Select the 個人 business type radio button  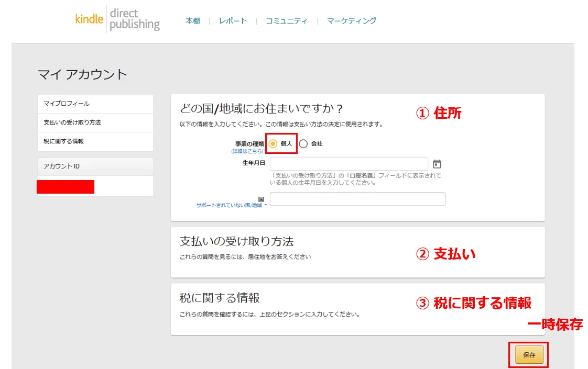coord(273,143)
